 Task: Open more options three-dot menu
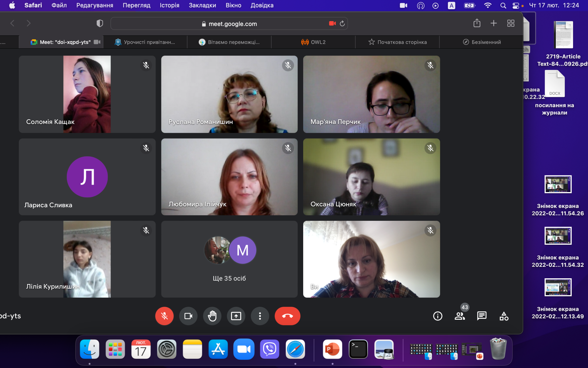click(x=260, y=316)
